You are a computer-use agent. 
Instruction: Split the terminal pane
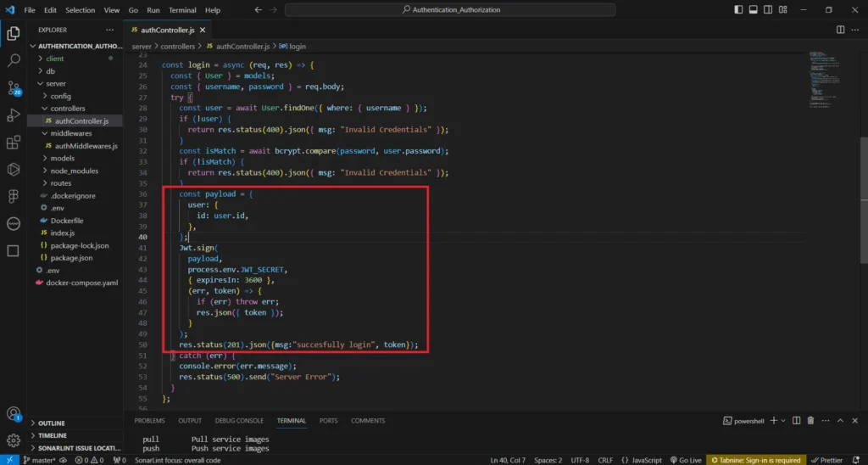pos(797,421)
